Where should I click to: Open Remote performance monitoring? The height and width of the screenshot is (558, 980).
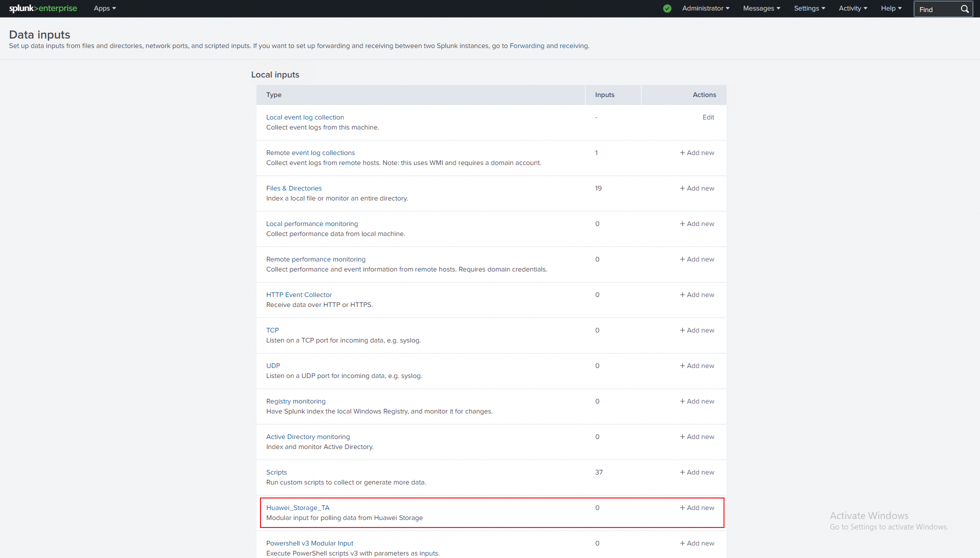(x=316, y=259)
